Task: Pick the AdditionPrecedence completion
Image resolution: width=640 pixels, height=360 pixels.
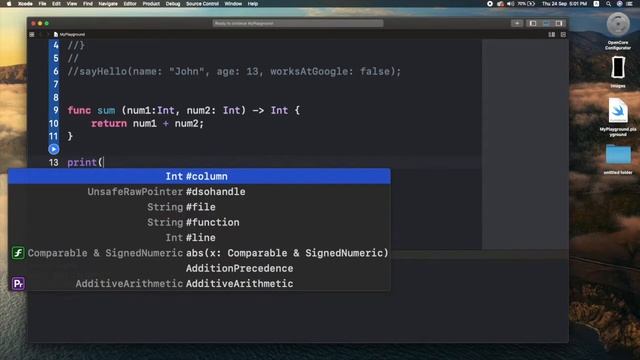Action: (199, 268)
